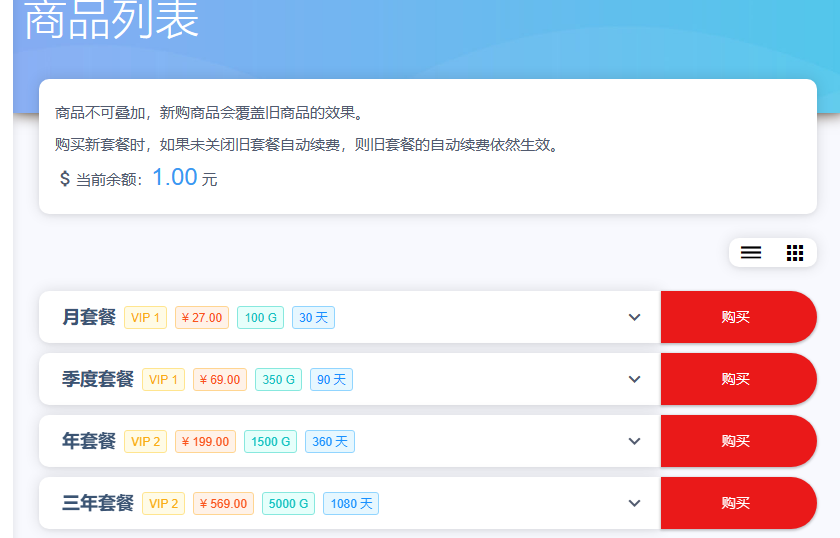Click the 1.00 current balance amount
The height and width of the screenshot is (538, 840).
click(174, 178)
